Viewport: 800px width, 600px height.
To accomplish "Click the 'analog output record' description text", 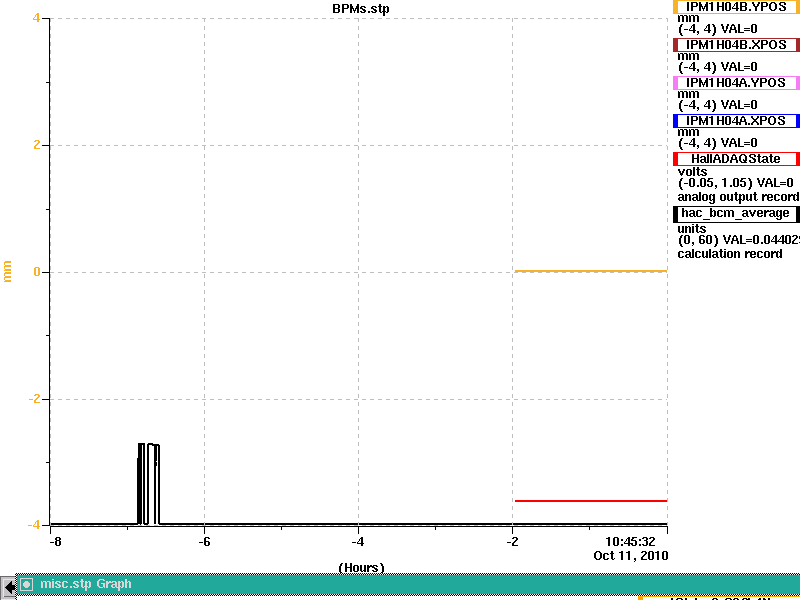I will pyautogui.click(x=738, y=197).
